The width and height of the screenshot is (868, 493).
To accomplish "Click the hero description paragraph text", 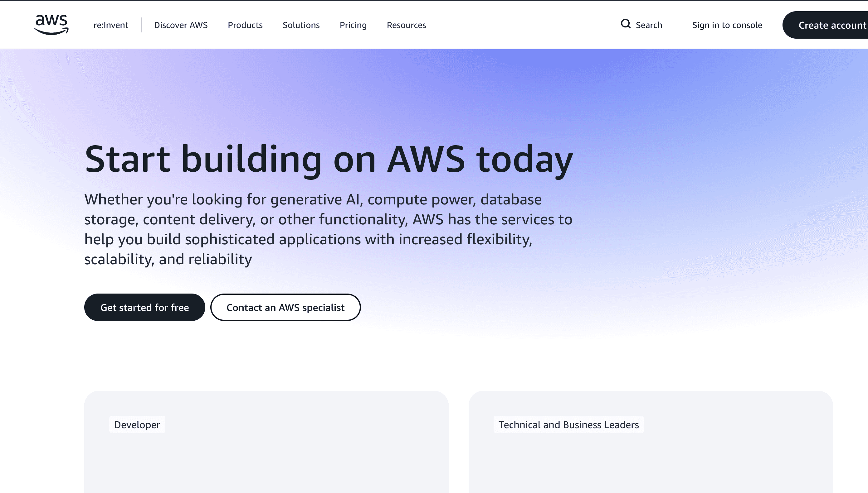I will [x=328, y=229].
